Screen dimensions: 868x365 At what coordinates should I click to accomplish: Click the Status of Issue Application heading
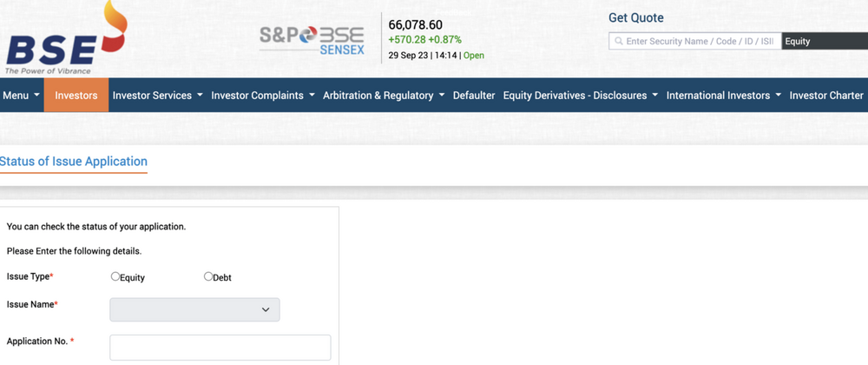(74, 162)
